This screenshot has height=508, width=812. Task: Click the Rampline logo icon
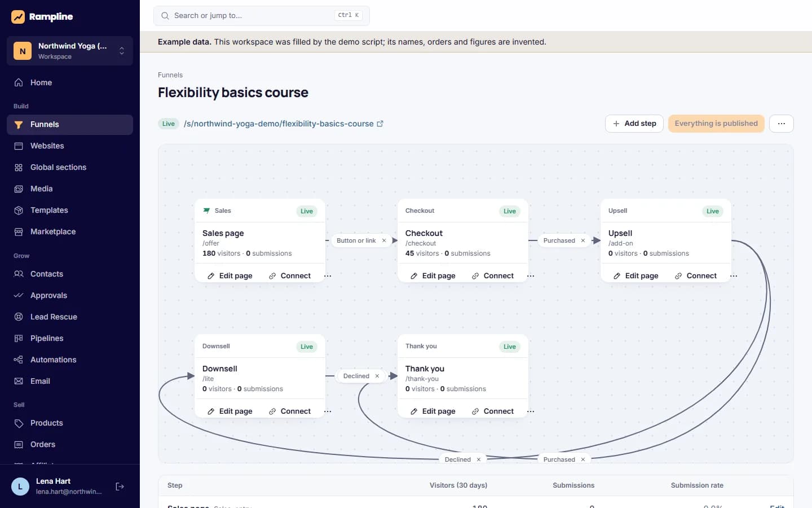[18, 17]
